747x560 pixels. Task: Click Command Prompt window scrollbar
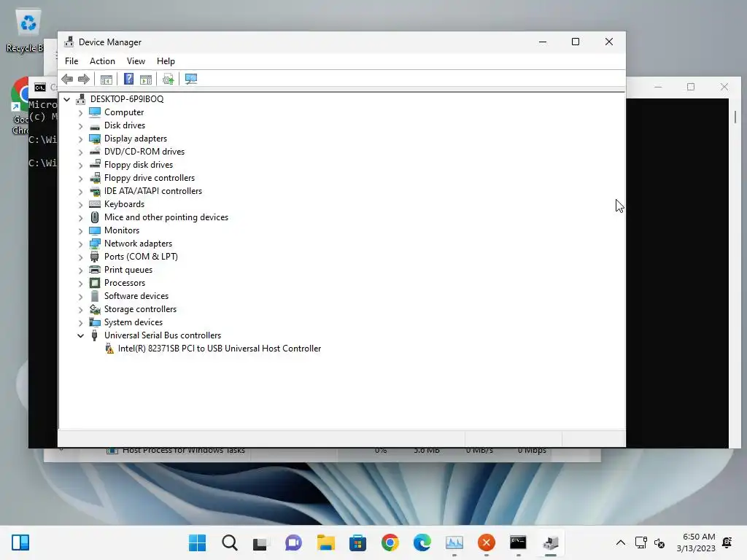(735, 117)
